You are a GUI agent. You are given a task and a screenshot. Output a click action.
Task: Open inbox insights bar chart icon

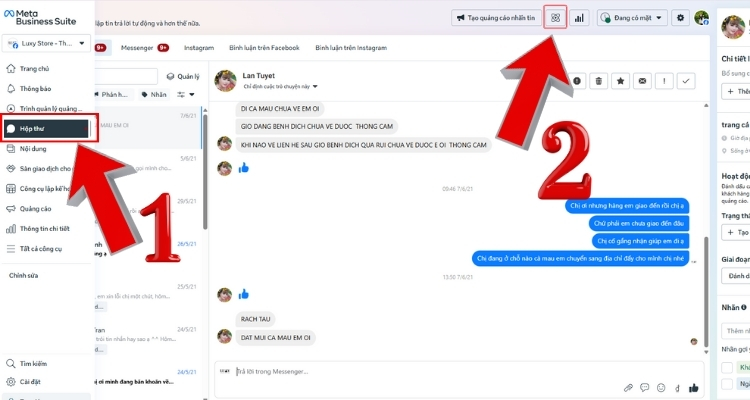pos(579,18)
